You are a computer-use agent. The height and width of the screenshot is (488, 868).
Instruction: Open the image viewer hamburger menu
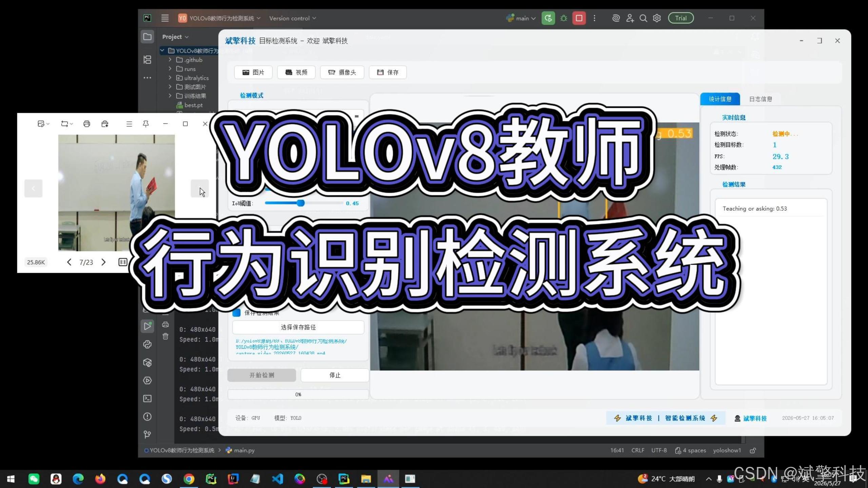pyautogui.click(x=129, y=124)
